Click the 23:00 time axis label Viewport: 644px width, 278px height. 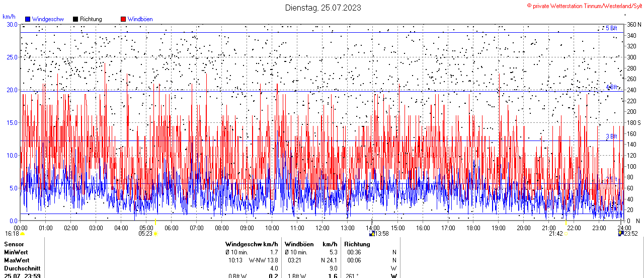tap(599, 228)
